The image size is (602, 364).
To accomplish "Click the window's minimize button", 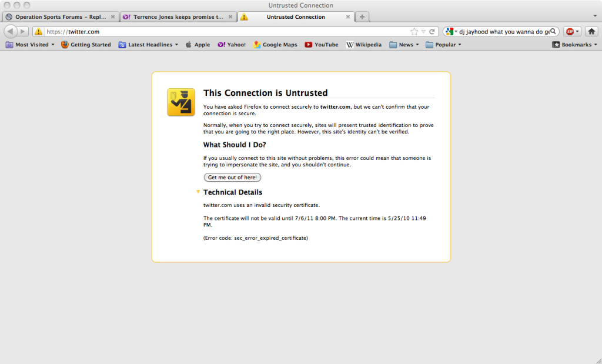I will coord(17,5).
